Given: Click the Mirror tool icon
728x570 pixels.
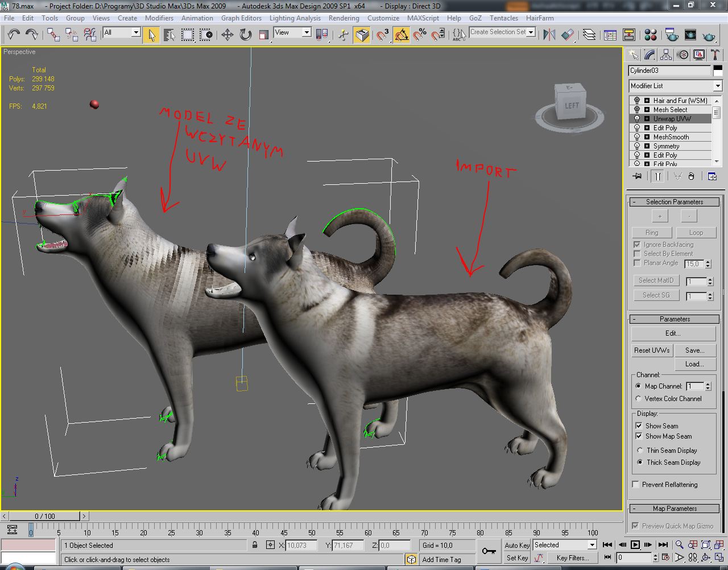Looking at the screenshot, I should point(549,35).
